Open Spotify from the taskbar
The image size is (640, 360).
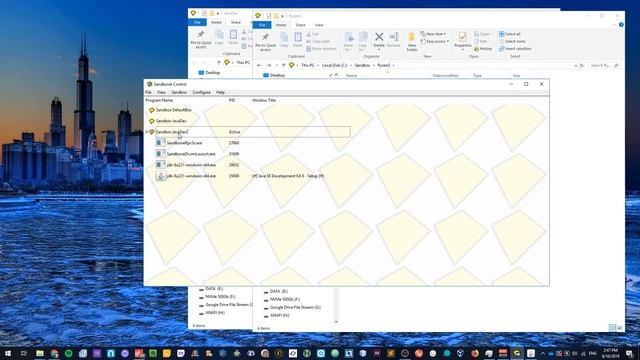[69, 353]
